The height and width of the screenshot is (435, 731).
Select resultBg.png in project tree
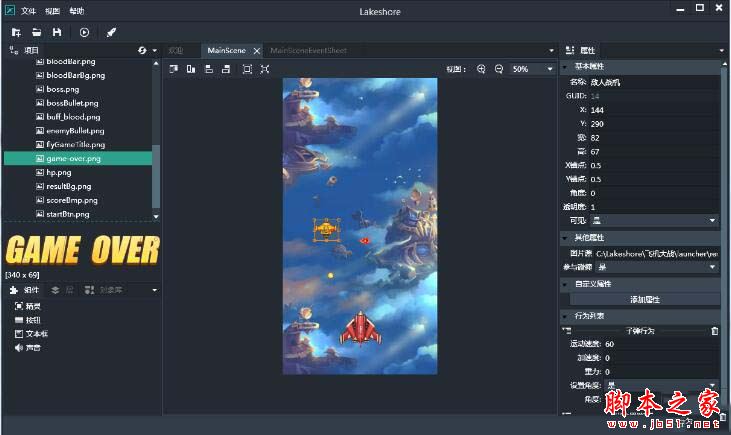(69, 186)
